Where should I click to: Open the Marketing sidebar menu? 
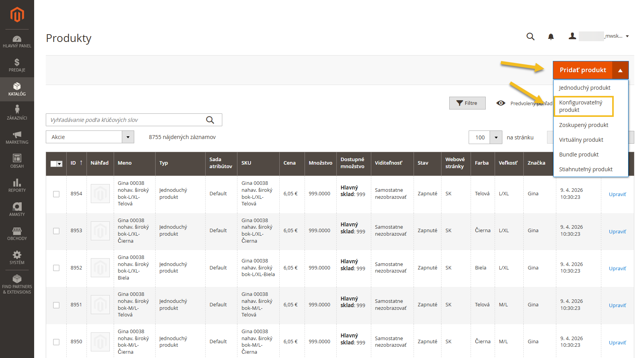(17, 137)
